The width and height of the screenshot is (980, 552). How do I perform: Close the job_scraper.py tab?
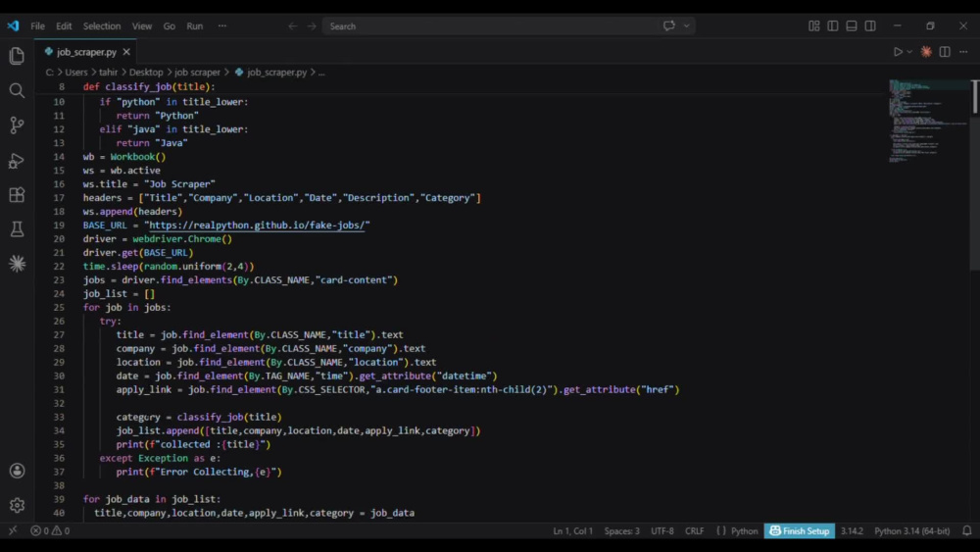coord(126,52)
